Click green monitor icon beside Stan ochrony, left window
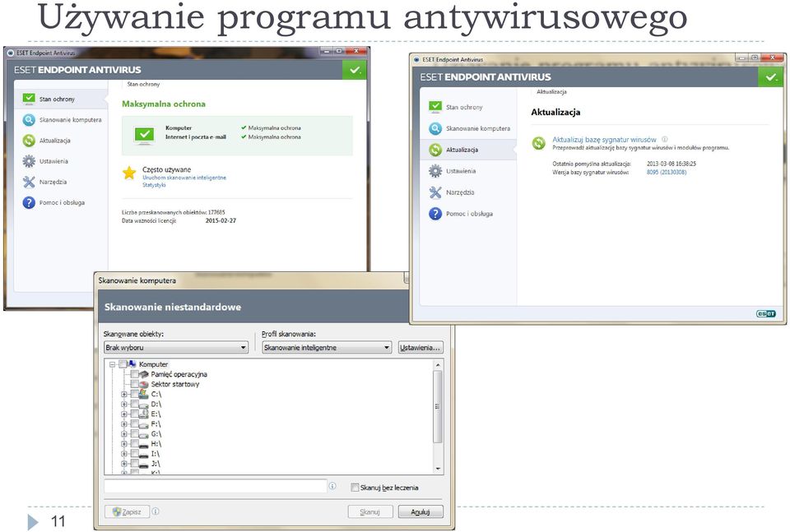Viewport: 790px width, 532px height. click(29, 99)
